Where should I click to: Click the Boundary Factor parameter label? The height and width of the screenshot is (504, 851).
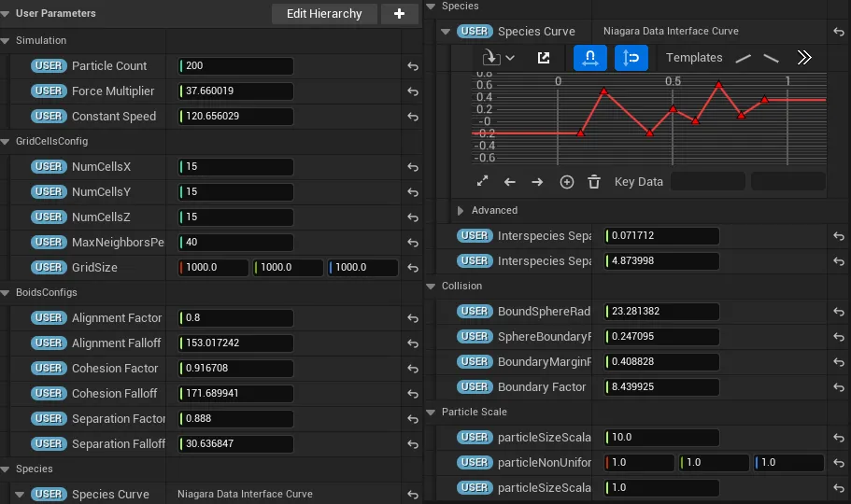[x=542, y=387]
